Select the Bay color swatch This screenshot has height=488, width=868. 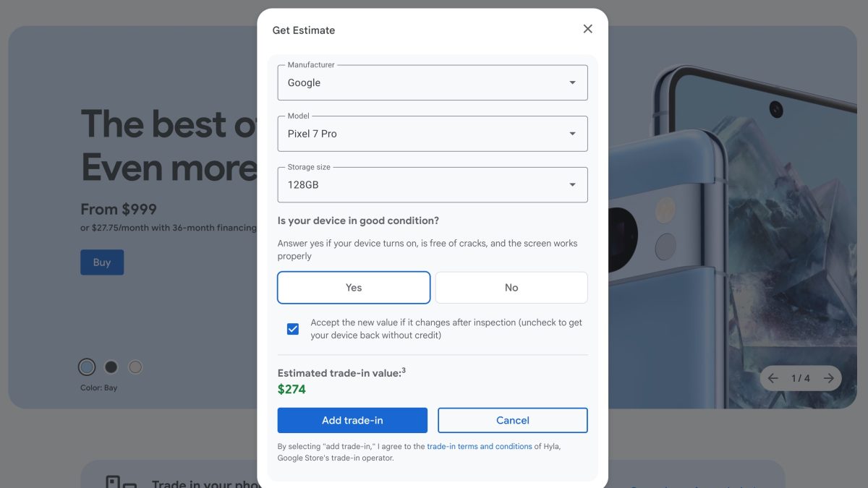(x=87, y=367)
